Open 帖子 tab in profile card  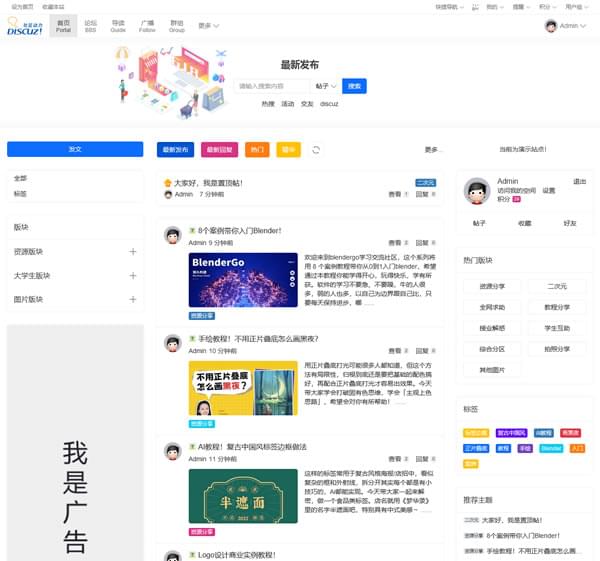pos(479,223)
